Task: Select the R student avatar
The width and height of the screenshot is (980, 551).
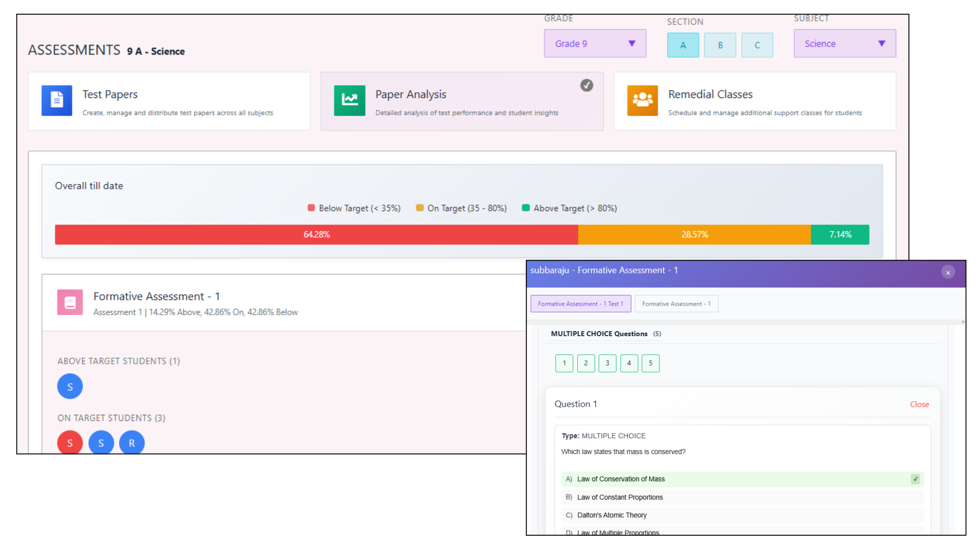Action: [132, 443]
